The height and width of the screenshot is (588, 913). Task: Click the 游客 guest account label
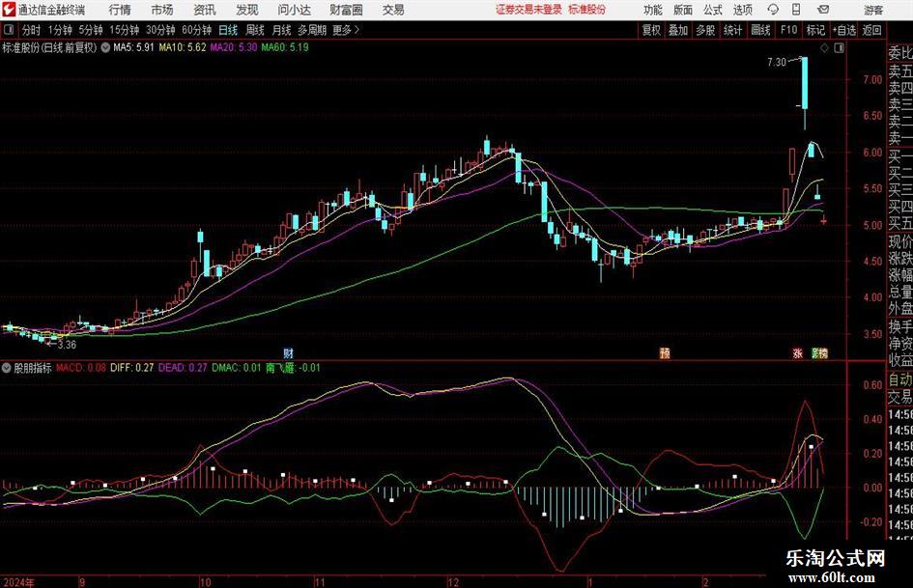[x=873, y=10]
